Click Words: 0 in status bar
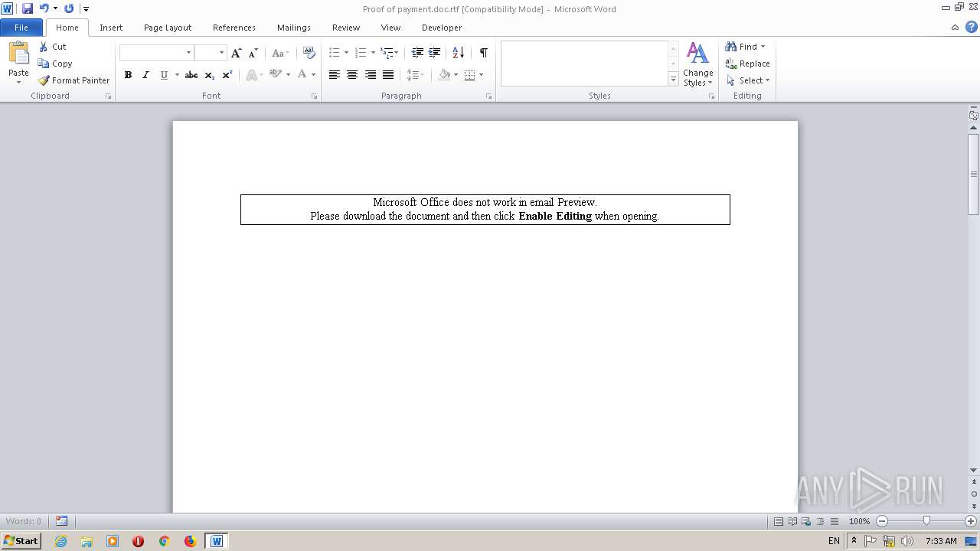Image resolution: width=980 pixels, height=551 pixels. tap(24, 521)
